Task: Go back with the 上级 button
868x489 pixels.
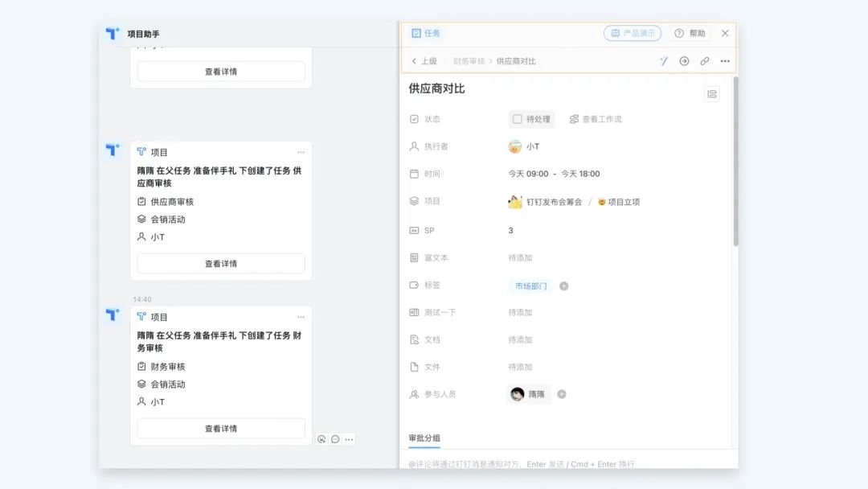Action: [x=424, y=61]
